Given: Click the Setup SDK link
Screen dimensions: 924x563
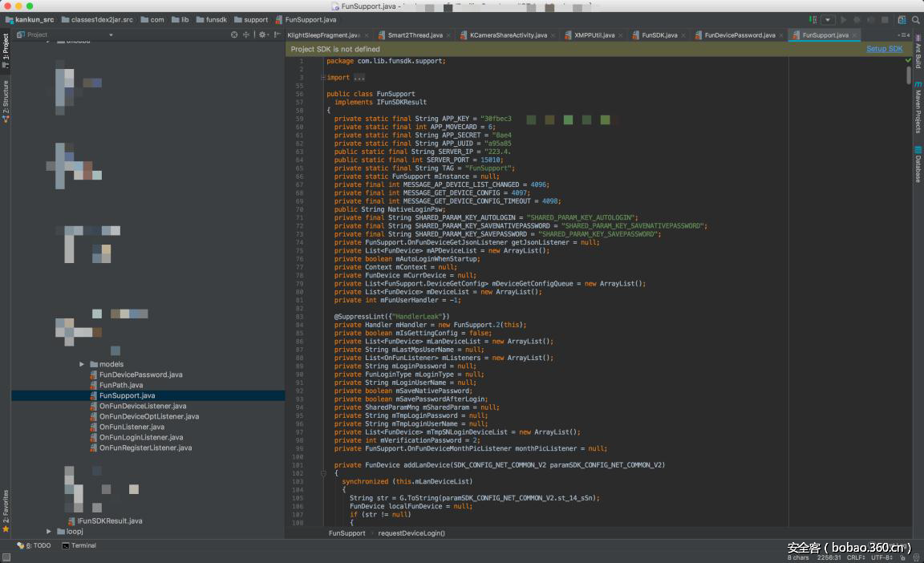Looking at the screenshot, I should [x=884, y=49].
